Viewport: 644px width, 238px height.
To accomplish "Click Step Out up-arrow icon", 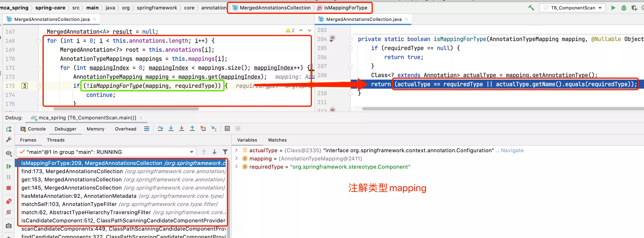I will 192,129.
